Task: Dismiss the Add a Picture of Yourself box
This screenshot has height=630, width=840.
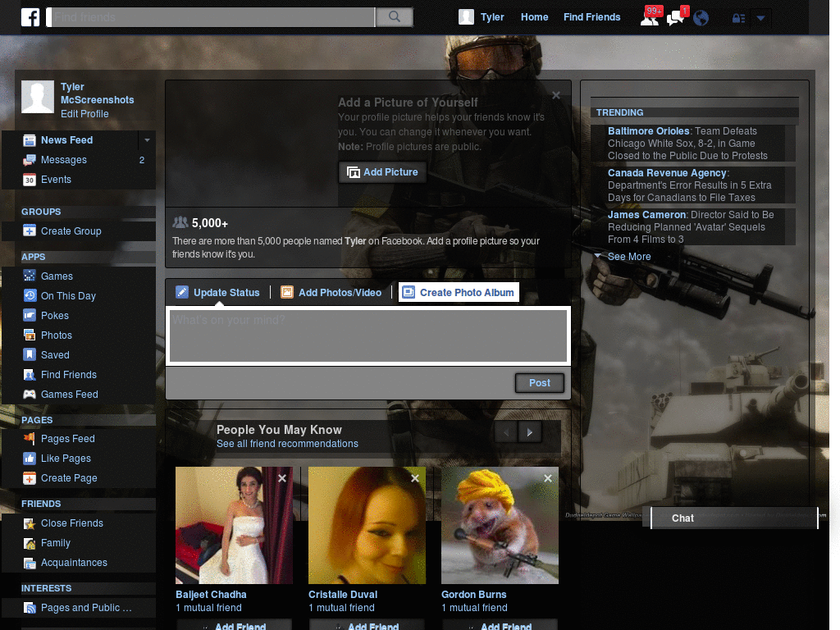Action: coord(556,95)
